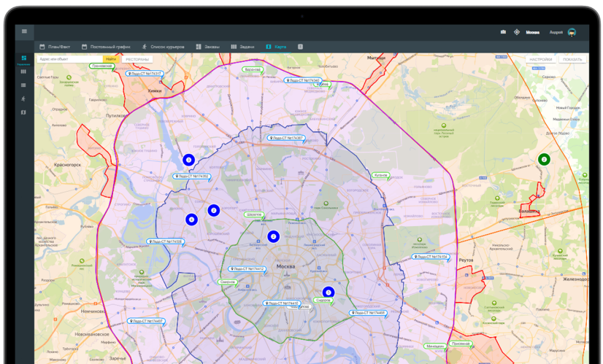Select the dashboard icon in the left sidebar
Viewport: 603px width, 364px height.
24,58
